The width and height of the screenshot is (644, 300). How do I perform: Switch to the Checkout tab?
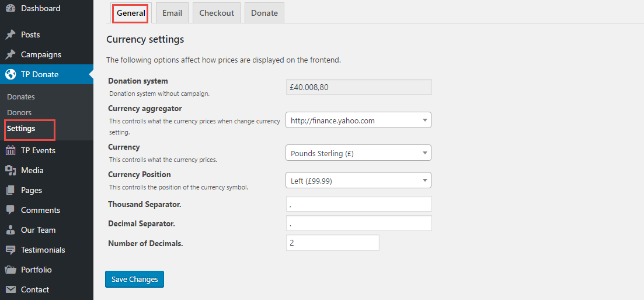(217, 13)
